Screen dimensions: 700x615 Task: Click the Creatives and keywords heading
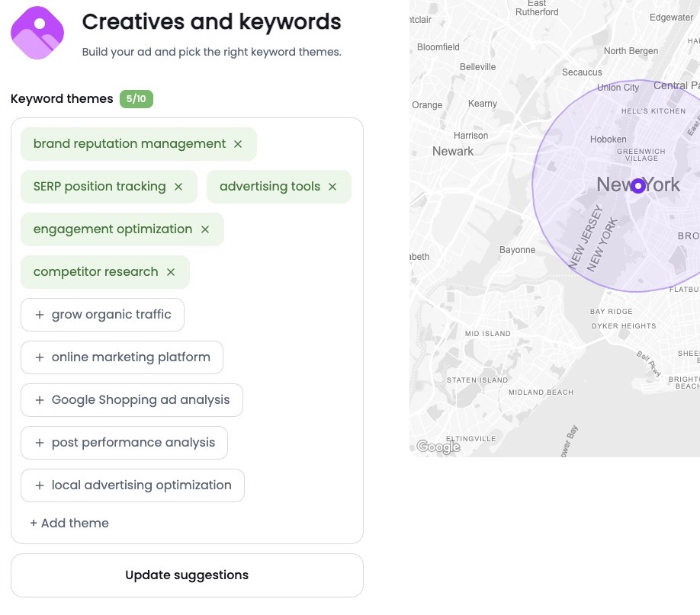tap(212, 22)
